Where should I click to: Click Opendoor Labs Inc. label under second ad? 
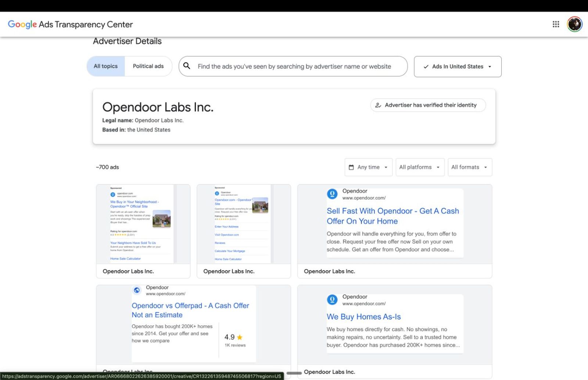[x=229, y=271]
